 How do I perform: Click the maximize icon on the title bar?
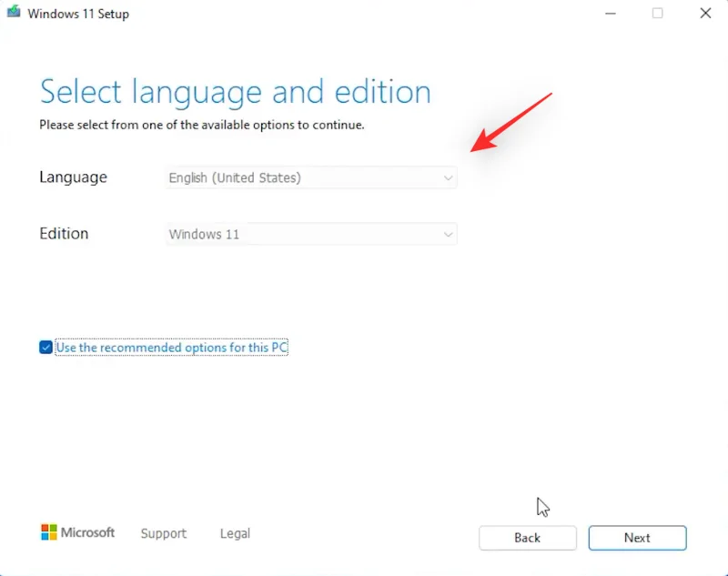(658, 14)
